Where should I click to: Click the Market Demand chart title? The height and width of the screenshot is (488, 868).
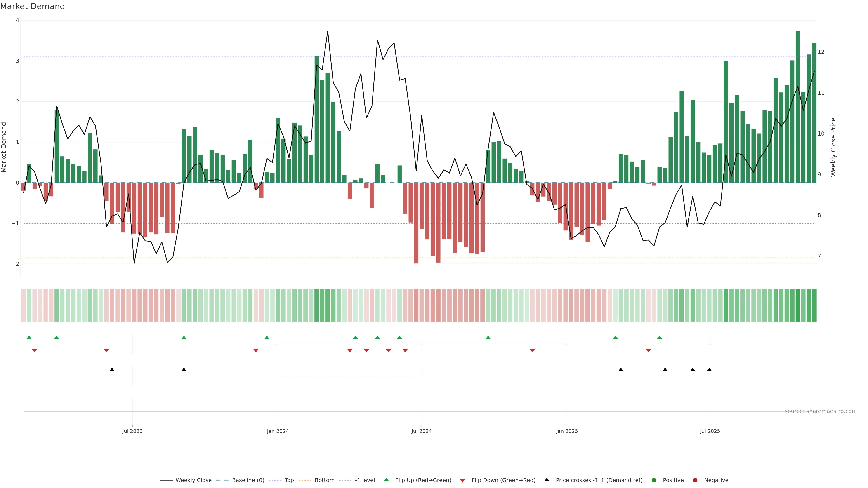pyautogui.click(x=32, y=6)
